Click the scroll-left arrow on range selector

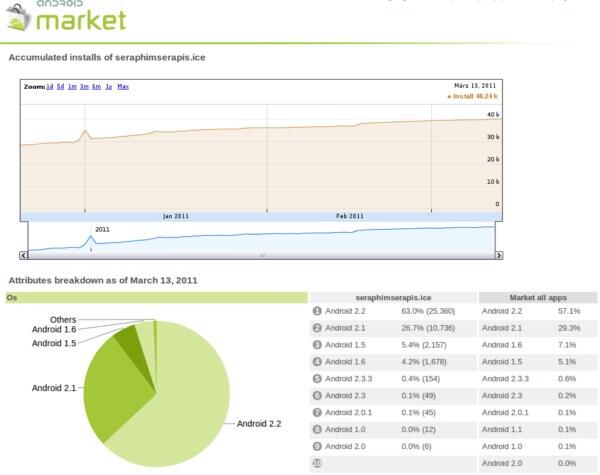(x=24, y=255)
